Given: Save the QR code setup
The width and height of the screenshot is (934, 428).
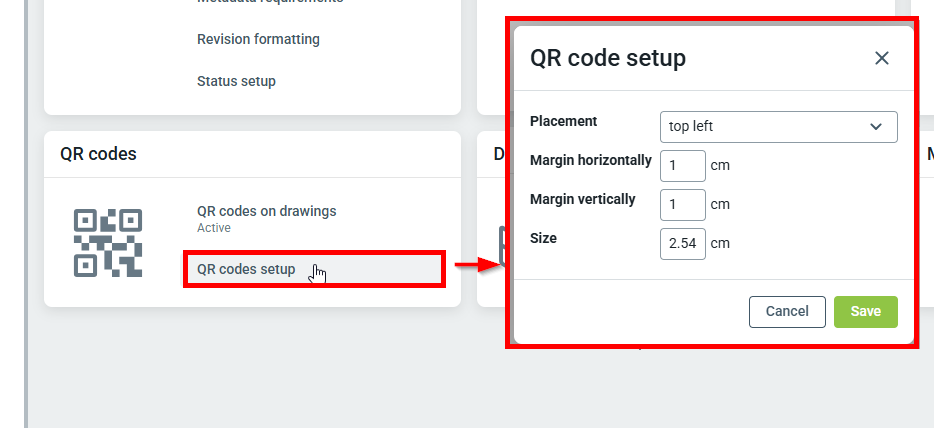Looking at the screenshot, I should click(865, 312).
